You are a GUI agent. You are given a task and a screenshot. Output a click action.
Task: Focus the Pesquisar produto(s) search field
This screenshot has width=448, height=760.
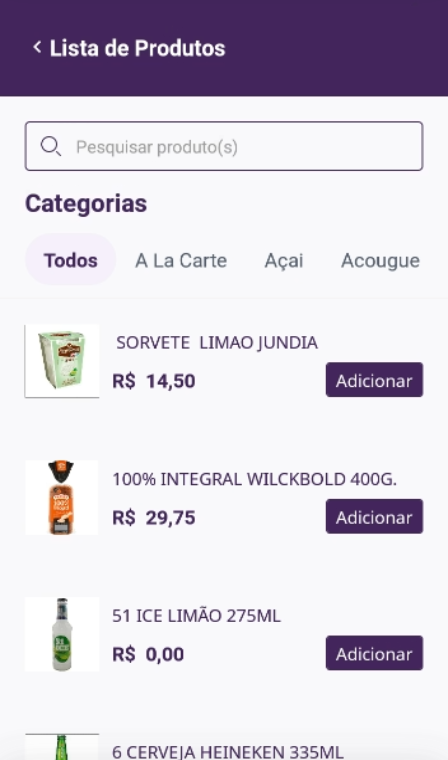pos(224,146)
